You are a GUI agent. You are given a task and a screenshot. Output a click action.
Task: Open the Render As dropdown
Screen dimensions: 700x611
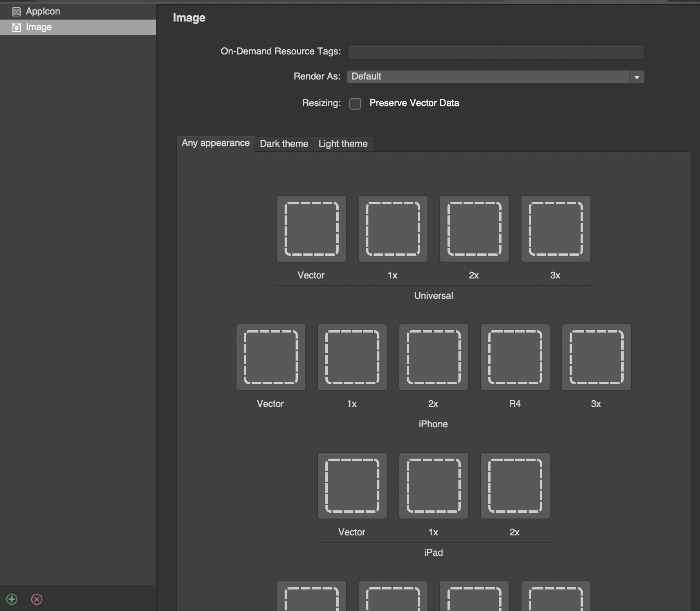coord(495,76)
